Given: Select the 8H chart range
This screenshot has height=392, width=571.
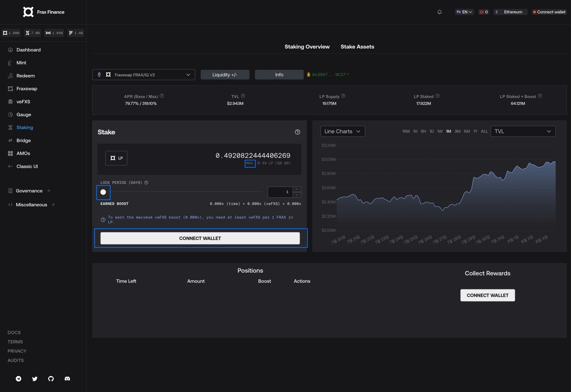Looking at the screenshot, I should [x=423, y=131].
